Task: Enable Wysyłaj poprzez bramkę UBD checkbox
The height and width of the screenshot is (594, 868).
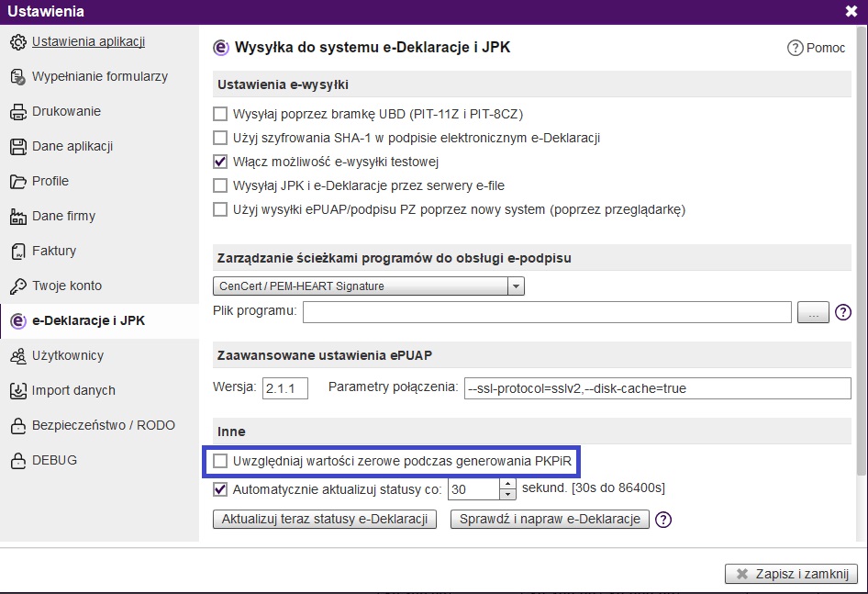Action: [x=220, y=114]
